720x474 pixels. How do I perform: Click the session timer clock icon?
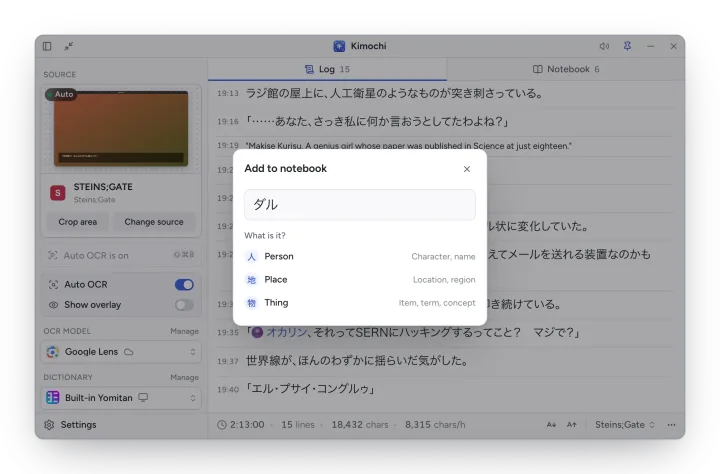pyautogui.click(x=222, y=425)
